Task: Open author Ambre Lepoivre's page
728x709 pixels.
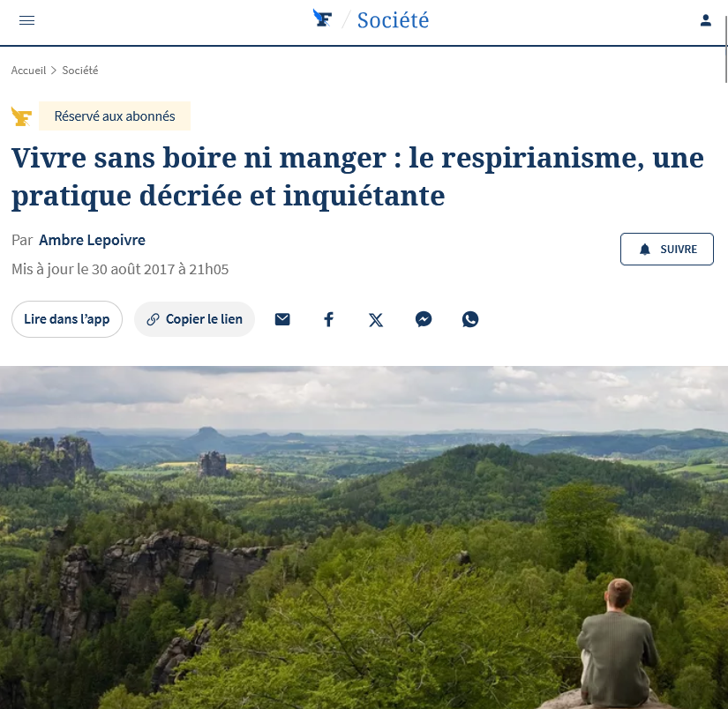Action: (x=92, y=240)
